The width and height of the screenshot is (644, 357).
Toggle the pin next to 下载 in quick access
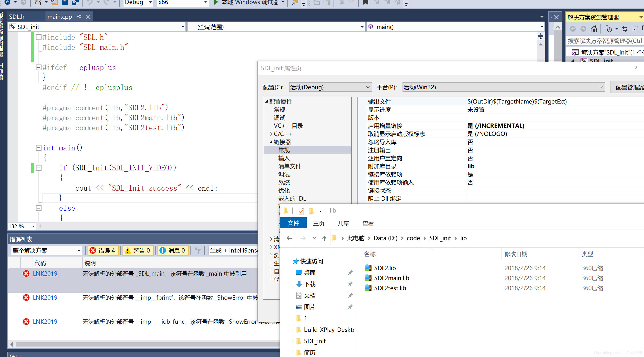pos(350,284)
